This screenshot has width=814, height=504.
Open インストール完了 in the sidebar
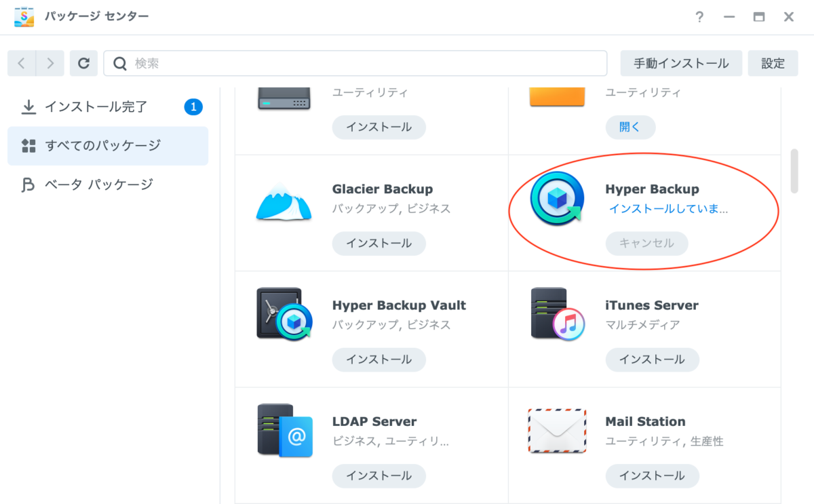click(96, 106)
